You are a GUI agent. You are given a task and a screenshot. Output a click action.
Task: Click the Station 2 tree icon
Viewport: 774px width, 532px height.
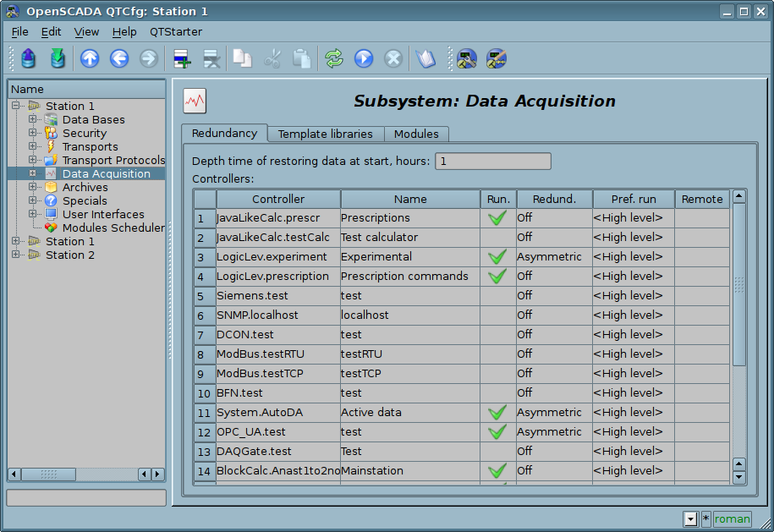point(34,255)
